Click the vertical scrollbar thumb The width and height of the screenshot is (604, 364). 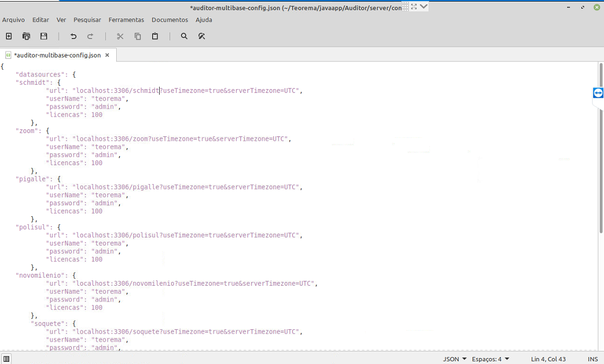[x=601, y=148]
